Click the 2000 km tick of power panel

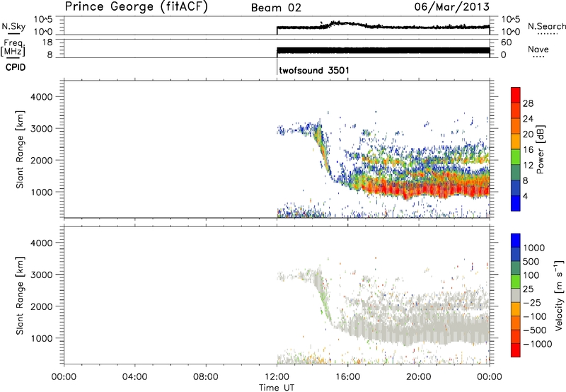(x=41, y=160)
